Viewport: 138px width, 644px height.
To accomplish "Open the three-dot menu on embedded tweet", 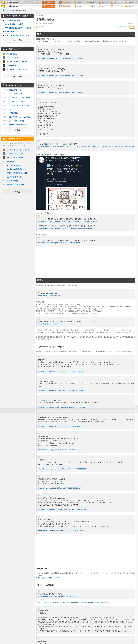I will point(86,158).
